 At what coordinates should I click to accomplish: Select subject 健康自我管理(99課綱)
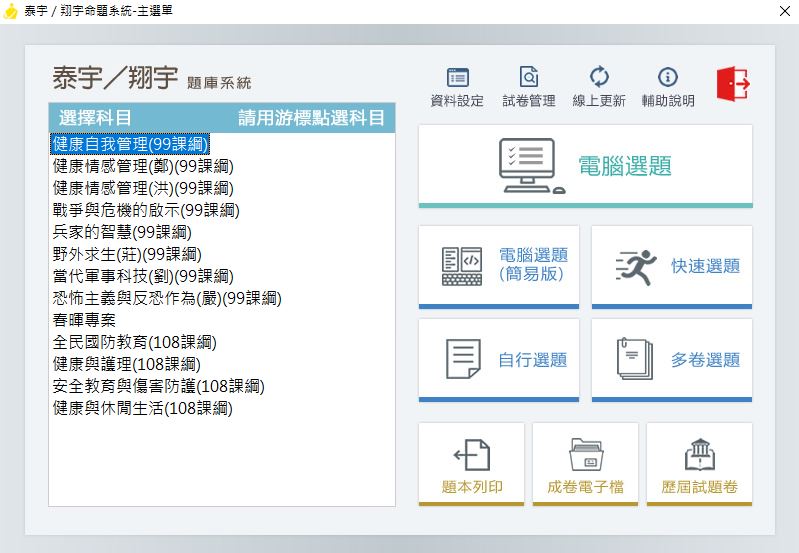click(x=130, y=144)
